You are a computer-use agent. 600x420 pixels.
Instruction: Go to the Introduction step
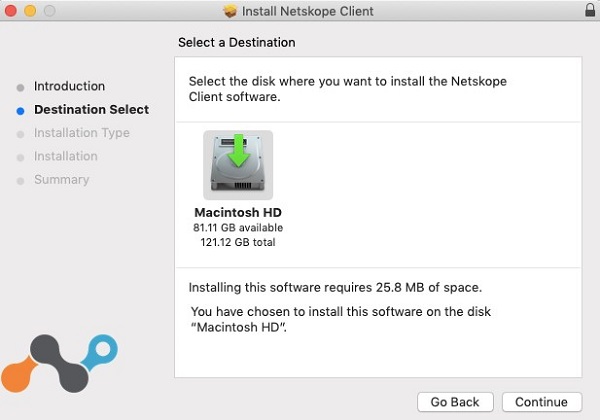pyautogui.click(x=69, y=86)
